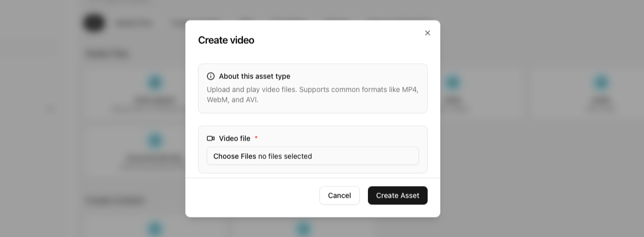
Task: Select the About this asset type heading
Action: [x=254, y=76]
